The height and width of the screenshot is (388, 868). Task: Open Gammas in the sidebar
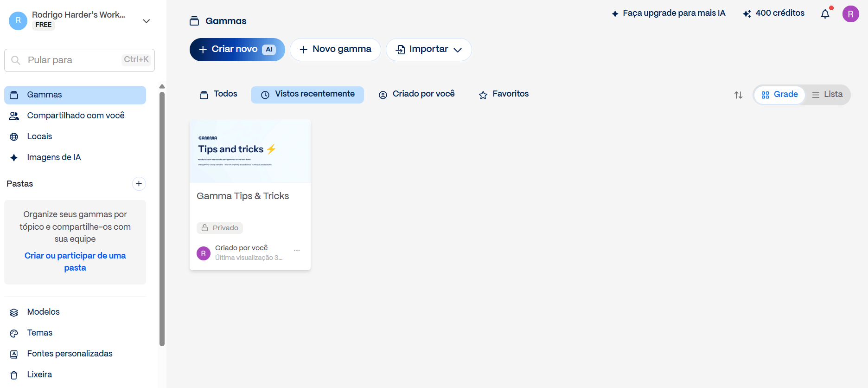pos(75,95)
